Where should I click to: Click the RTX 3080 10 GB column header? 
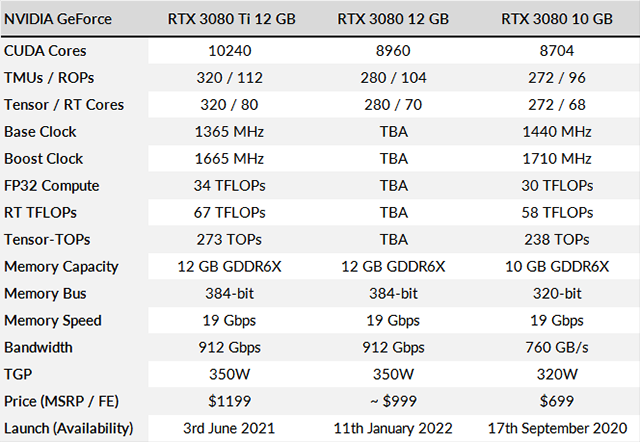pos(555,19)
